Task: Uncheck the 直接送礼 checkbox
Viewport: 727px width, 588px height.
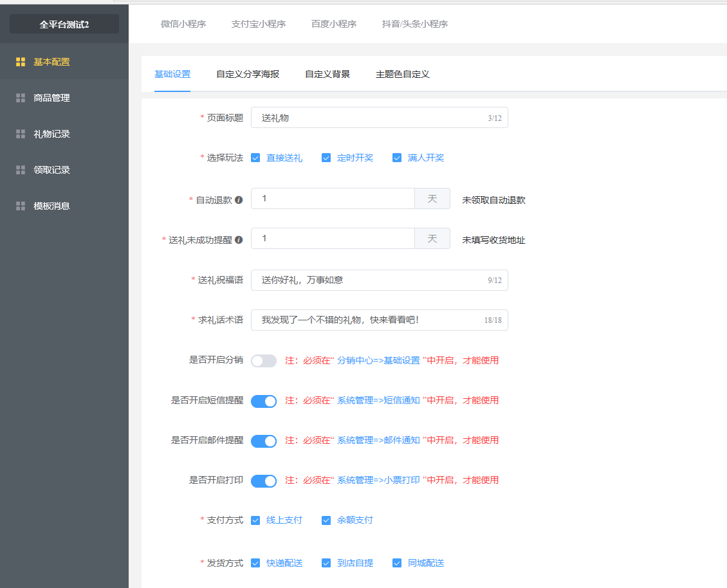Action: [255, 158]
